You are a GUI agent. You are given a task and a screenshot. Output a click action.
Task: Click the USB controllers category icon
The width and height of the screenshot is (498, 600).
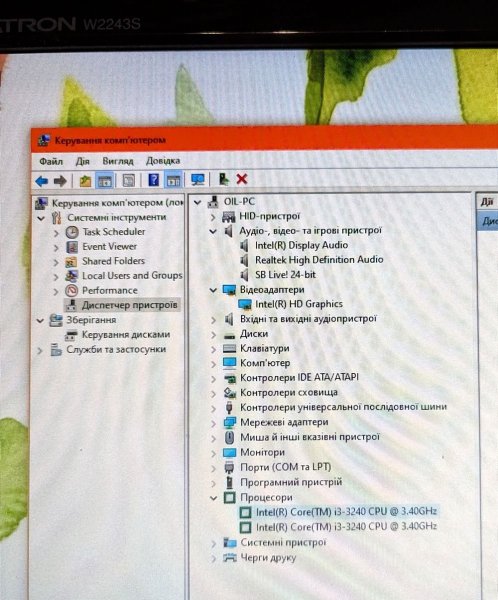click(x=229, y=408)
